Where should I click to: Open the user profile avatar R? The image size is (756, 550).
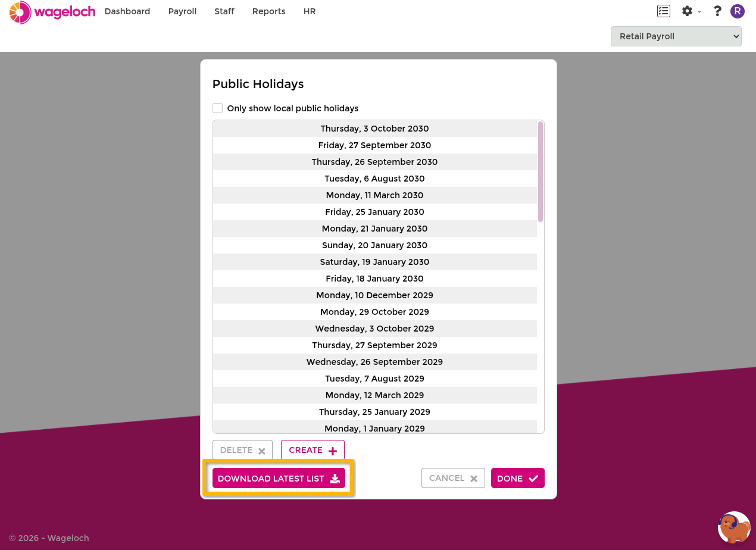pyautogui.click(x=738, y=11)
